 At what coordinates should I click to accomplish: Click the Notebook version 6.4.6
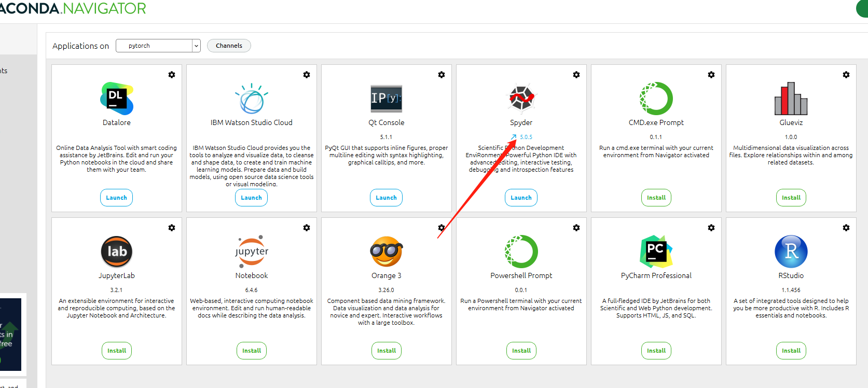(252, 290)
